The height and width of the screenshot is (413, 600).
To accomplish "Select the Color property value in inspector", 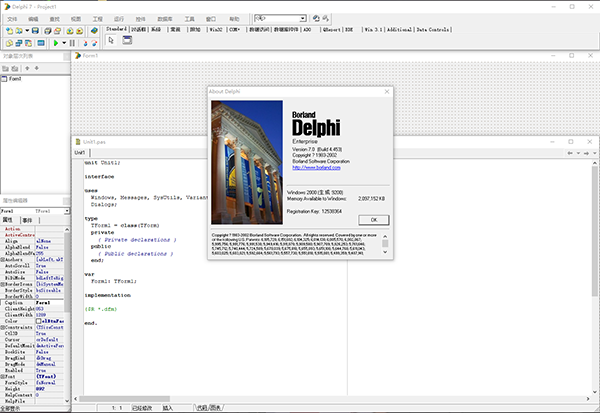I will (50, 320).
